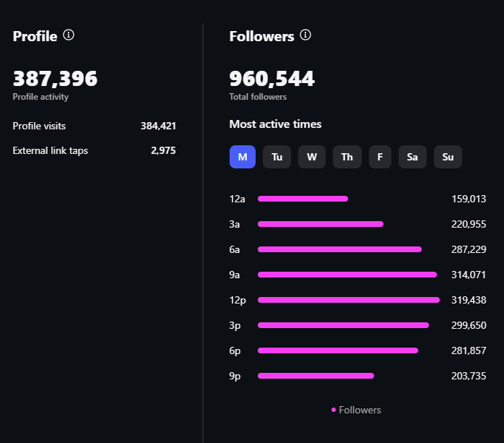Image resolution: width=504 pixels, height=443 pixels.
Task: Click the Followers legend label
Action: click(x=360, y=410)
